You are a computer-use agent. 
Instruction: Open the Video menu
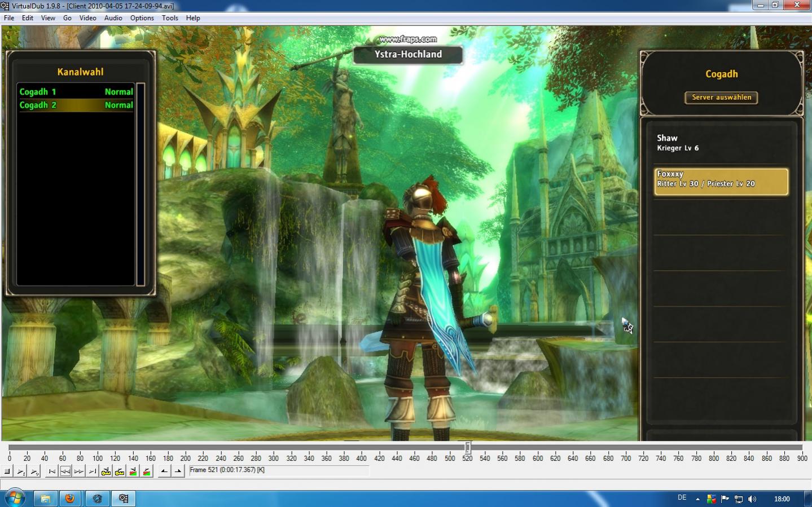point(87,18)
